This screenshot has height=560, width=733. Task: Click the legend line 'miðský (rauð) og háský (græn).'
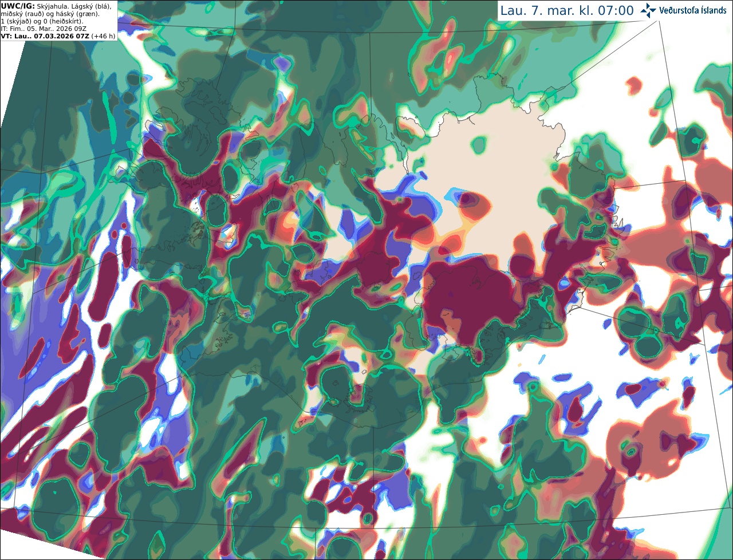50,14
